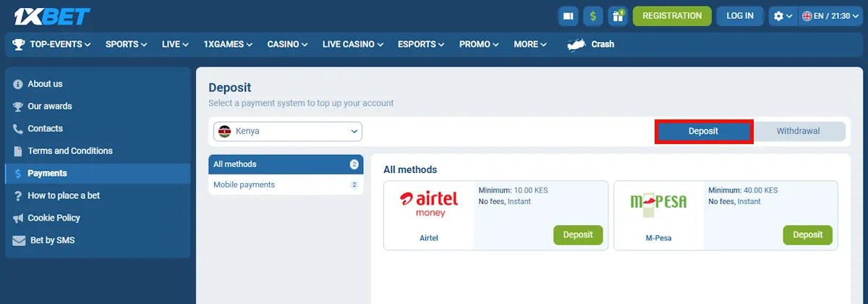
Task: Click the Airtel label text
Action: coord(429,238)
